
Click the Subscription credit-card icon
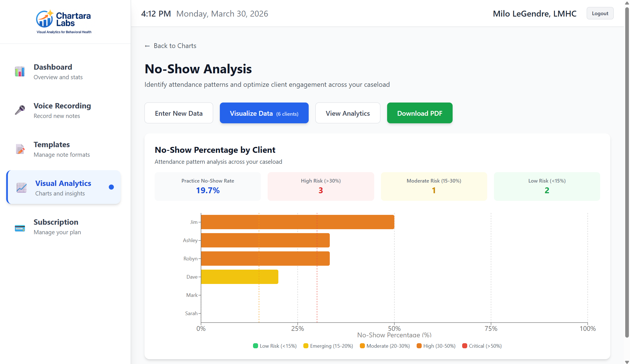pos(19,227)
